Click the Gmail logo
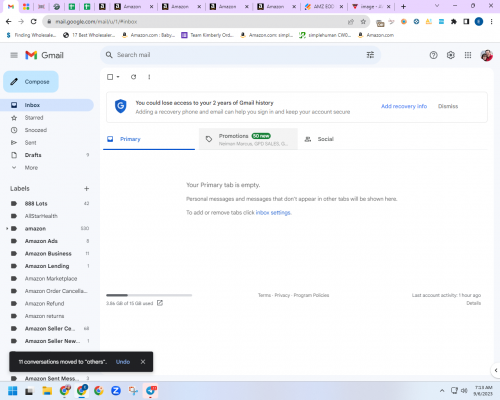 point(44,55)
